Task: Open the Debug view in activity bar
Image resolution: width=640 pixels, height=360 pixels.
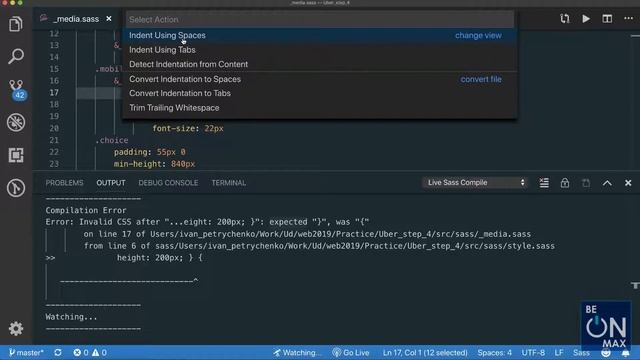Action: 16,122
